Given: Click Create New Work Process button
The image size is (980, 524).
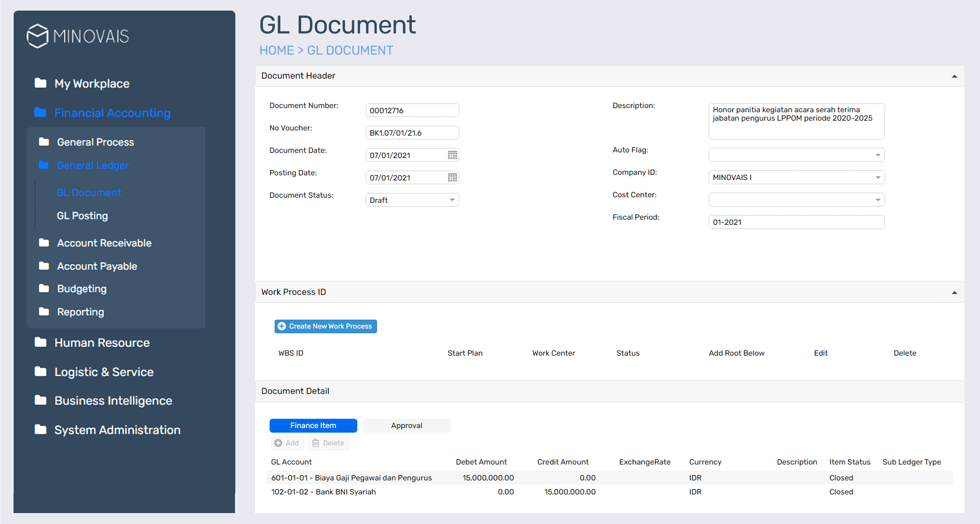Looking at the screenshot, I should [x=326, y=326].
